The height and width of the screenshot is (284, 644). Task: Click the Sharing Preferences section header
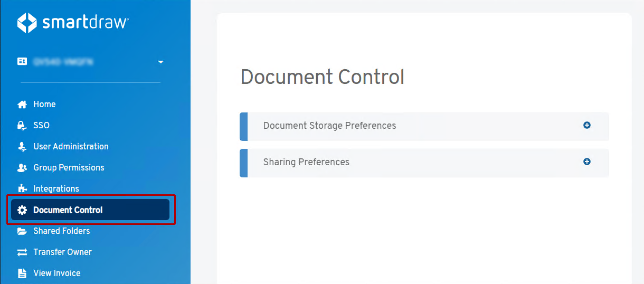[306, 163]
